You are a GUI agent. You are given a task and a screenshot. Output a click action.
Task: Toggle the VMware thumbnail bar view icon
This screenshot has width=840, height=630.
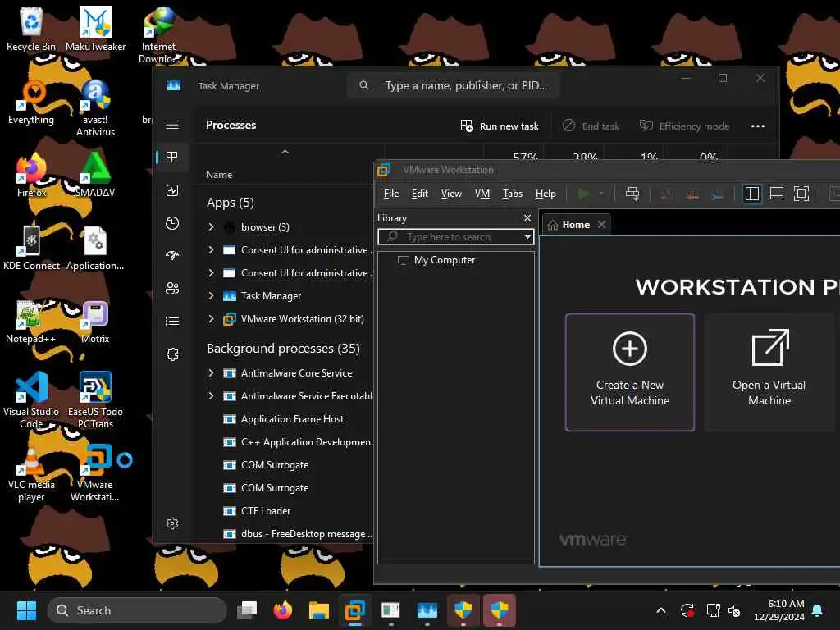[777, 194]
